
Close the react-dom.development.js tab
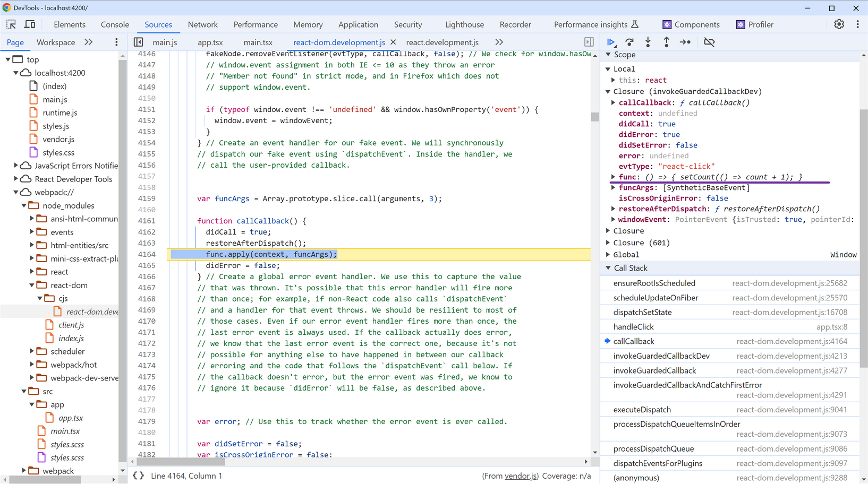[393, 42]
